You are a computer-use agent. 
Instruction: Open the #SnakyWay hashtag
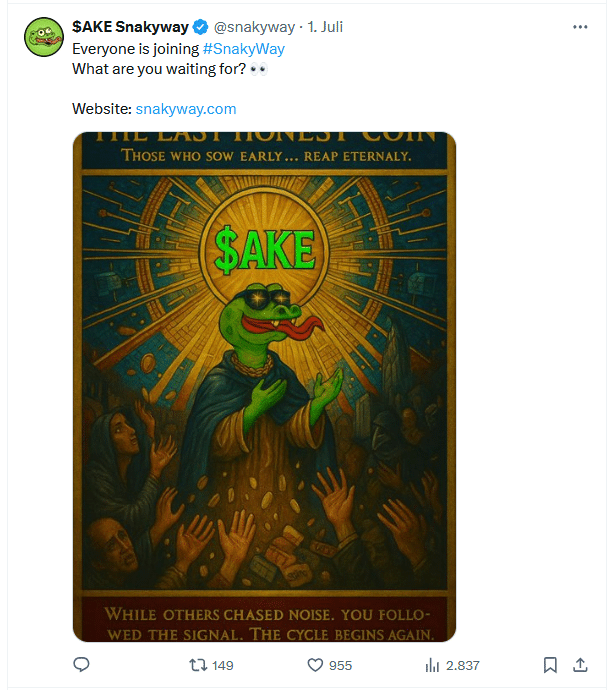tap(244, 49)
